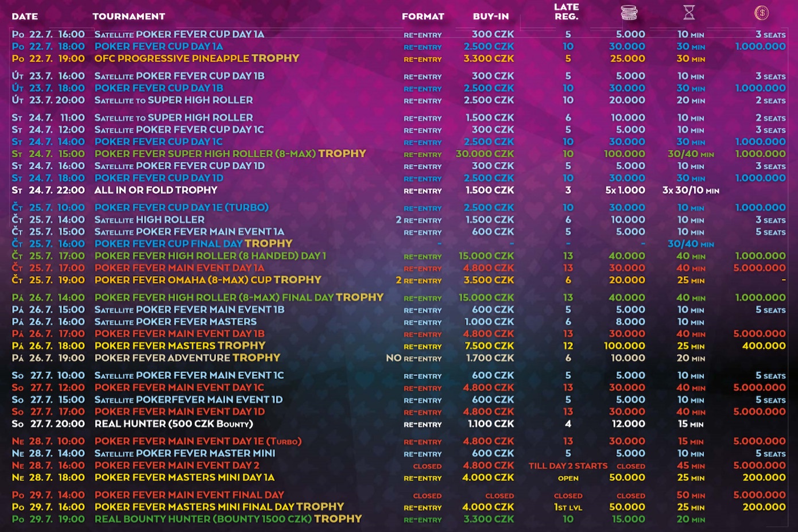Click the 45 MIN level time
This screenshot has width=798, height=532.
point(691,465)
